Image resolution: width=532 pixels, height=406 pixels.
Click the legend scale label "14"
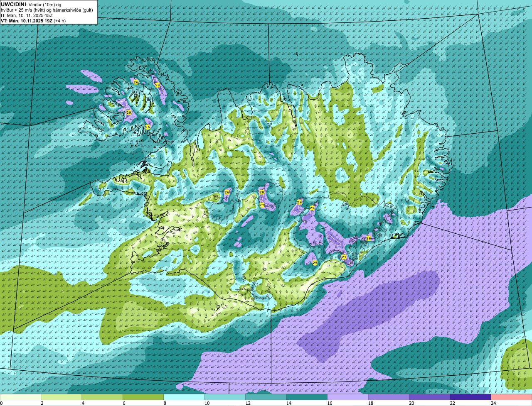(289, 403)
